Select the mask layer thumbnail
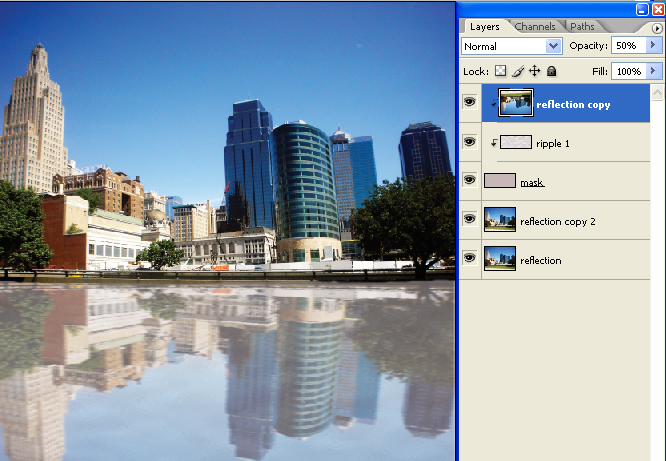Image resolution: width=666 pixels, height=461 pixels. pos(500,180)
